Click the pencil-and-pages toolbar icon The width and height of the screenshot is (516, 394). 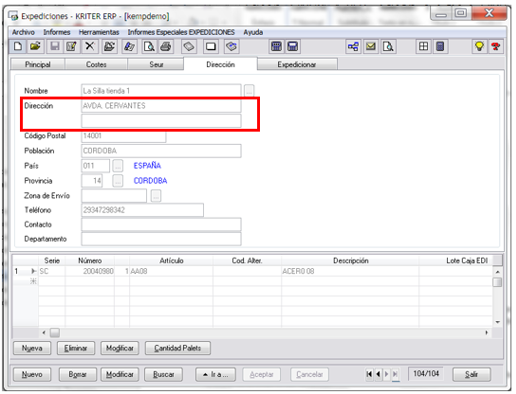(129, 46)
